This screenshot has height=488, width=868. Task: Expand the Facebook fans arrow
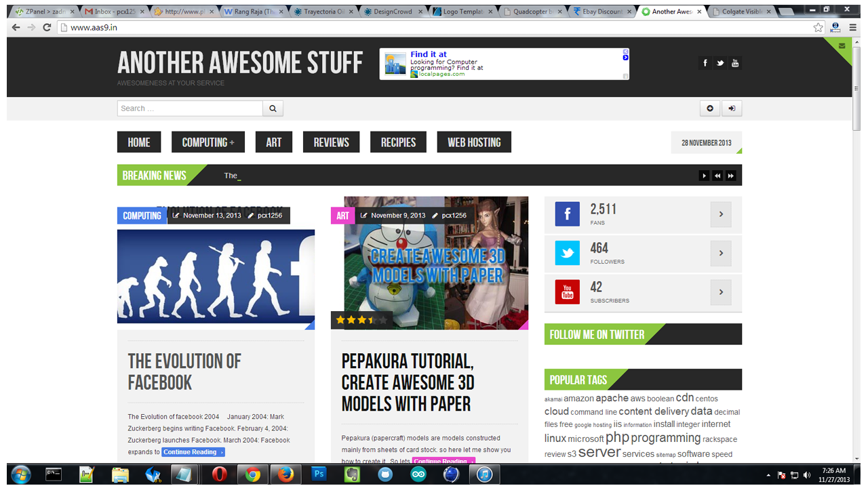pos(721,214)
